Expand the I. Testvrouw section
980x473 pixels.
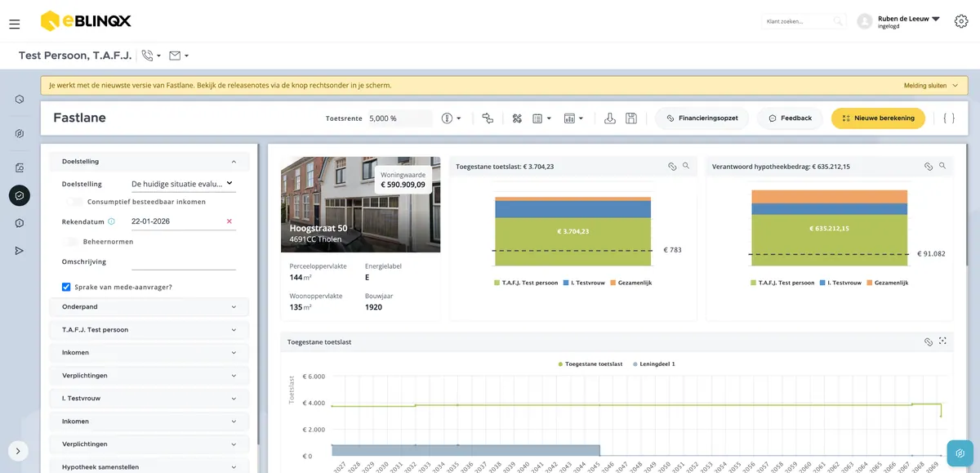(149, 399)
